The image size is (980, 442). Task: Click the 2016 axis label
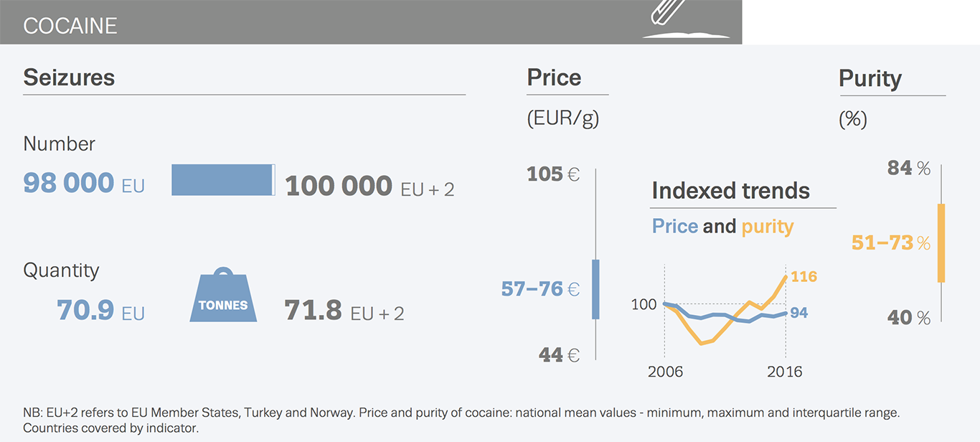[785, 372]
